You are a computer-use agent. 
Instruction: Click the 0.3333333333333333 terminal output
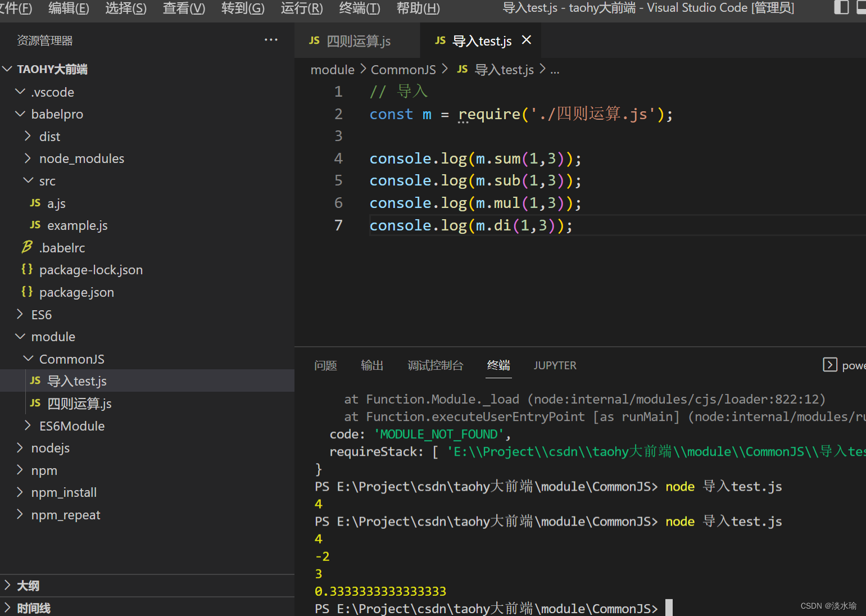pyautogui.click(x=380, y=591)
